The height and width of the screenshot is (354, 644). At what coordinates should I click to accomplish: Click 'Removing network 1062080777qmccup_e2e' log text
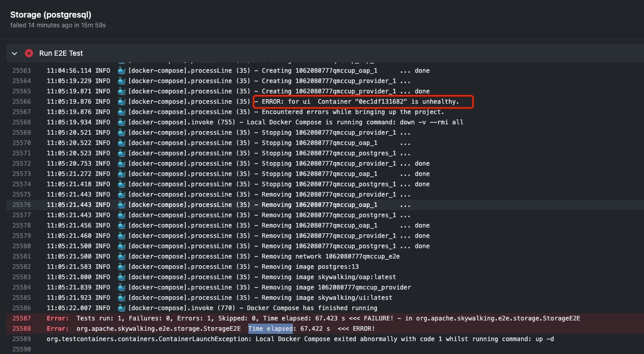click(331, 256)
